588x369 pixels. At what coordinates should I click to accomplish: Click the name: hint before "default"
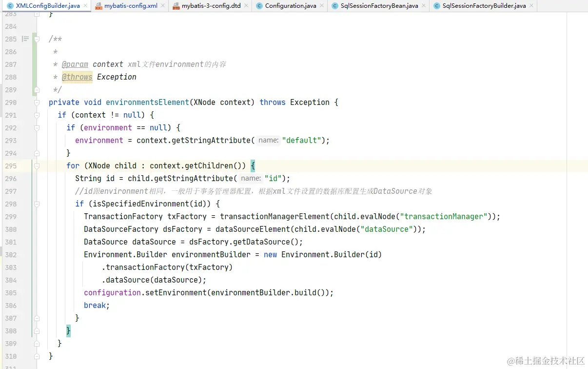pyautogui.click(x=268, y=141)
